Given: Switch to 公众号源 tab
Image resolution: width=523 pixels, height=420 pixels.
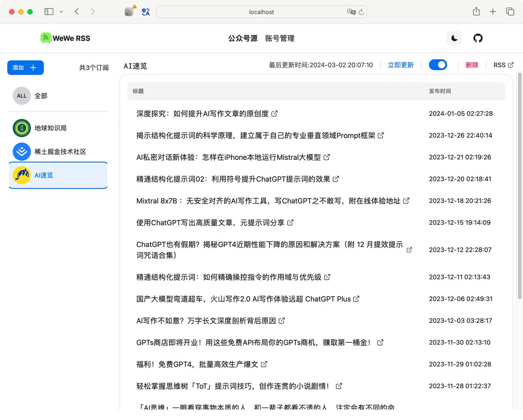Looking at the screenshot, I should (x=243, y=38).
